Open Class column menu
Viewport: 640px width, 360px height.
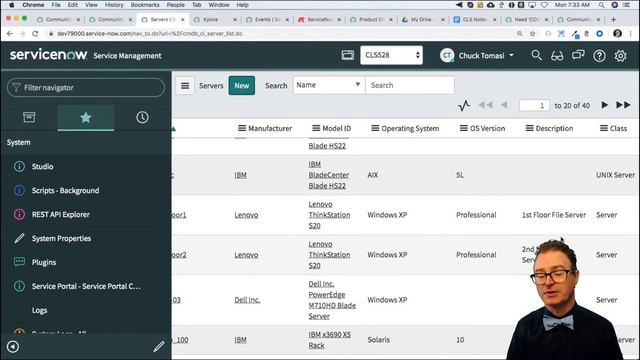pyautogui.click(x=604, y=128)
